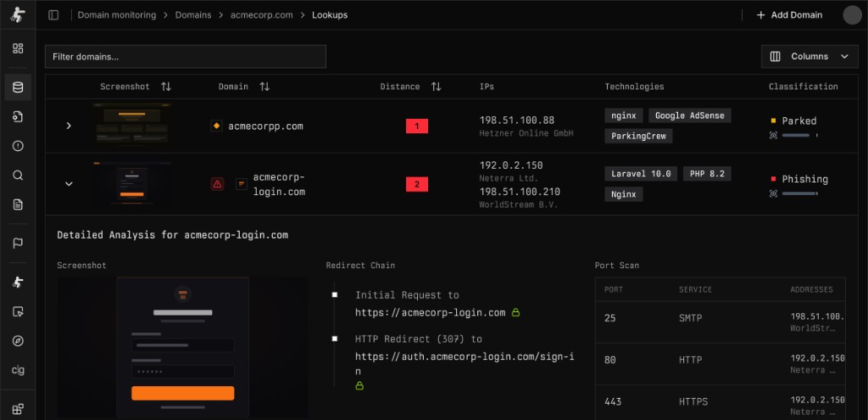Image resolution: width=868 pixels, height=420 pixels.
Task: Click the red distance badge 2
Action: [x=417, y=184]
